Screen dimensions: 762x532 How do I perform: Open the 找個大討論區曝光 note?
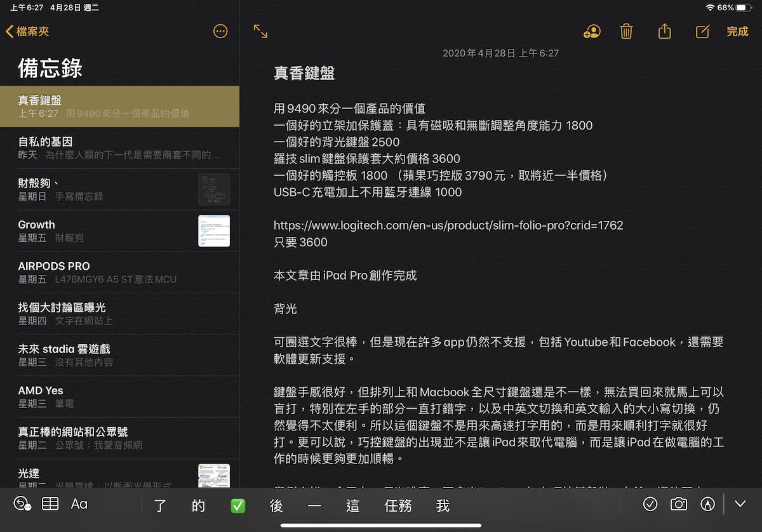pyautogui.click(x=119, y=314)
